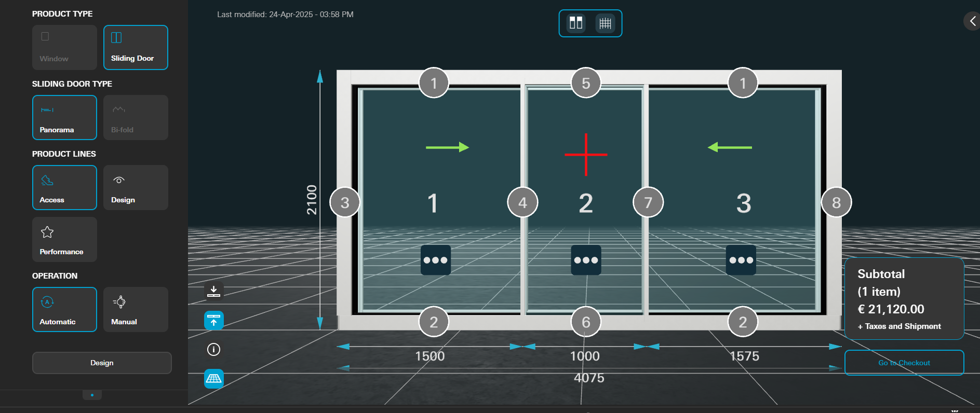Open the three-dot menu on panel 2
Viewport: 980px width, 413px height.
click(586, 260)
